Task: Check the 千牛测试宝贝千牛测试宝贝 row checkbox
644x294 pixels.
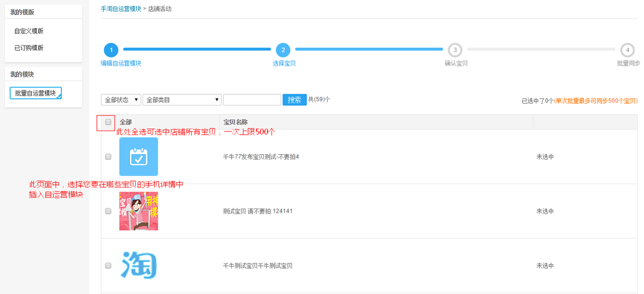Action: point(108,265)
